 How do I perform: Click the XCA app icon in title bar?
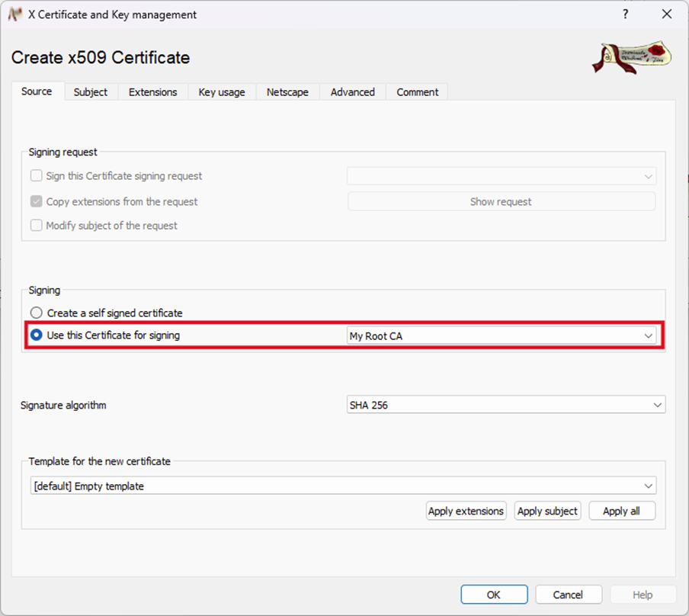click(x=14, y=14)
